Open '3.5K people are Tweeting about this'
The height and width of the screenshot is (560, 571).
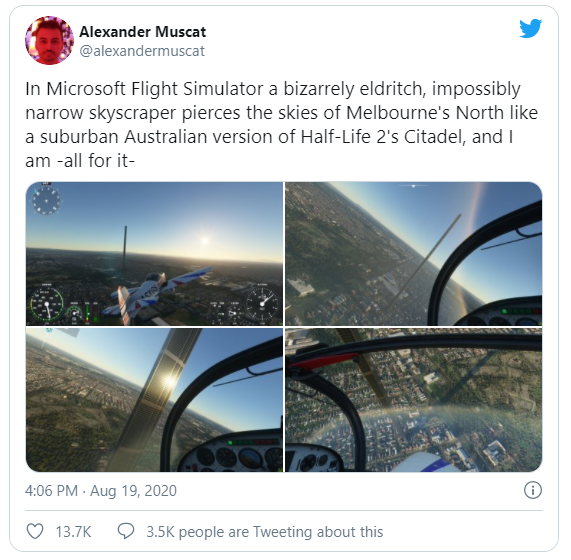(x=265, y=532)
